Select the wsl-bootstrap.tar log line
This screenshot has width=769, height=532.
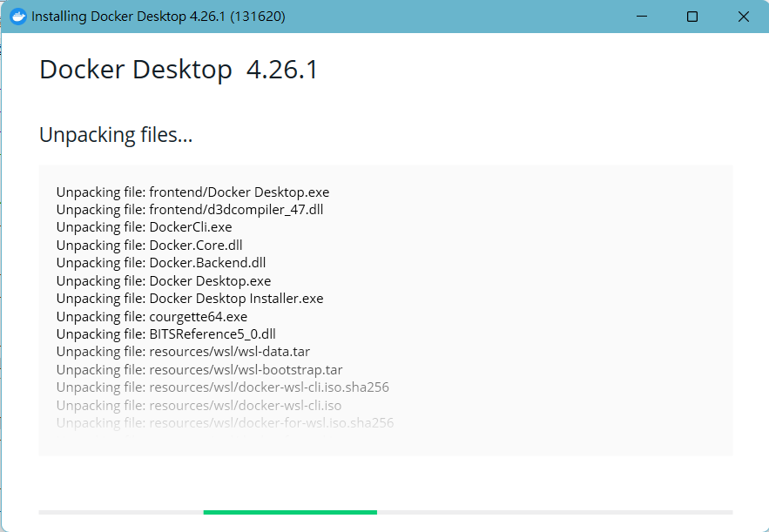pos(199,370)
